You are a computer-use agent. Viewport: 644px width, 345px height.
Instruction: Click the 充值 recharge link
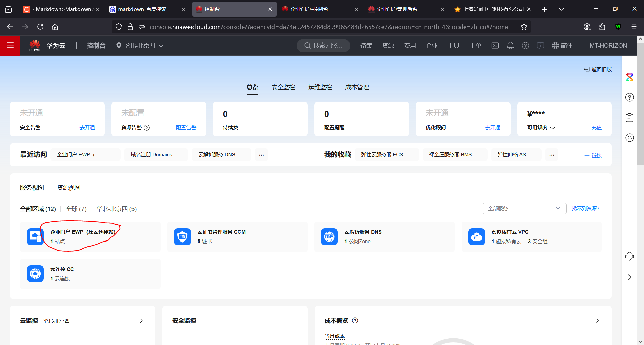[x=597, y=128]
